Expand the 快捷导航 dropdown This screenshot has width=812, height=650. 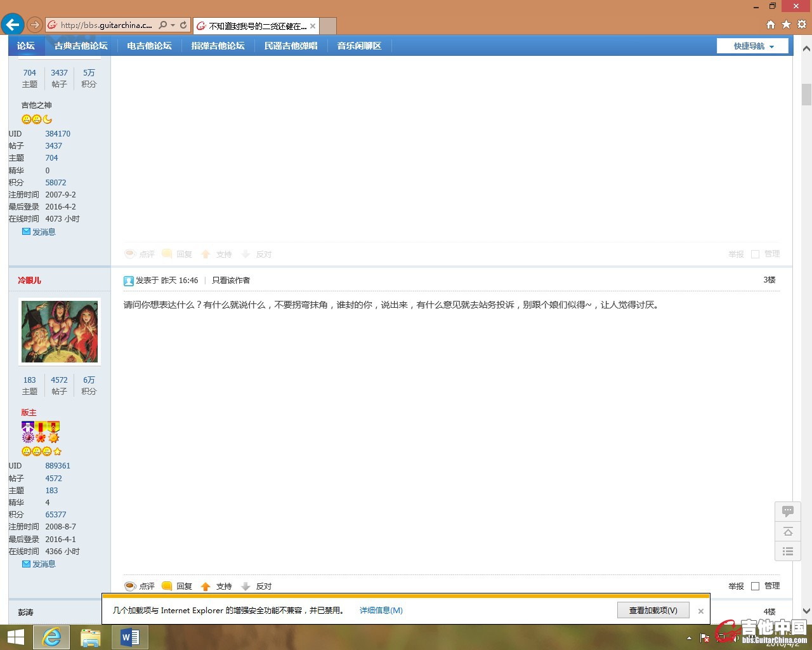(x=753, y=46)
